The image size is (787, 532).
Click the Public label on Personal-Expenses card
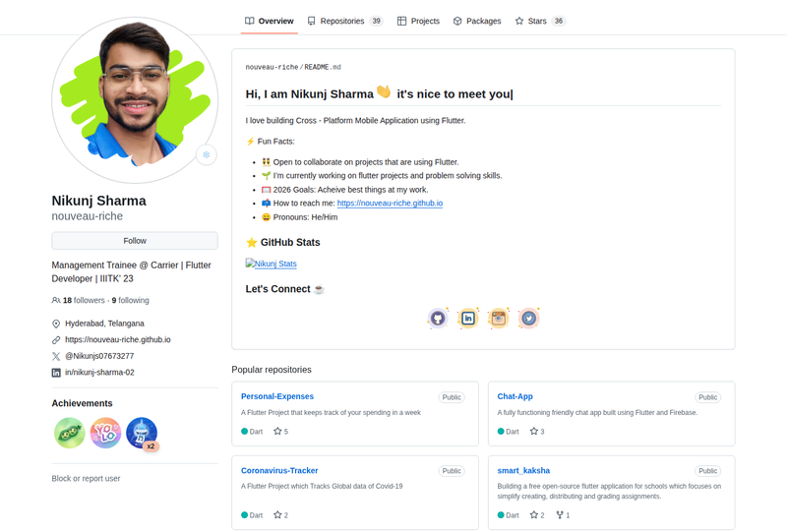click(452, 397)
